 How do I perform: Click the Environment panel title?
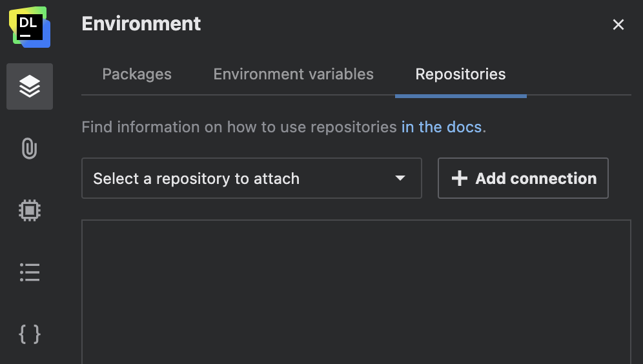(x=141, y=24)
